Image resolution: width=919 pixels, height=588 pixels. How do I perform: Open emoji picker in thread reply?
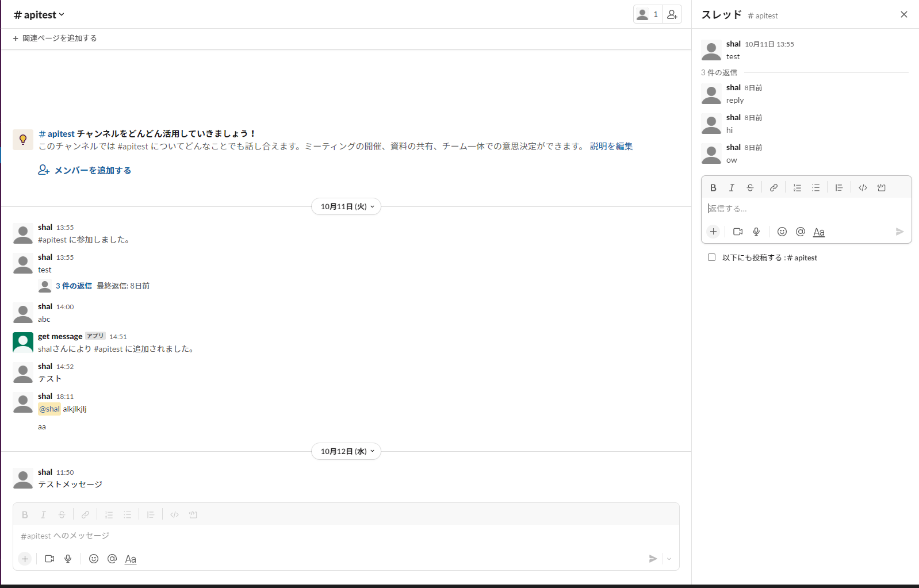click(x=782, y=232)
